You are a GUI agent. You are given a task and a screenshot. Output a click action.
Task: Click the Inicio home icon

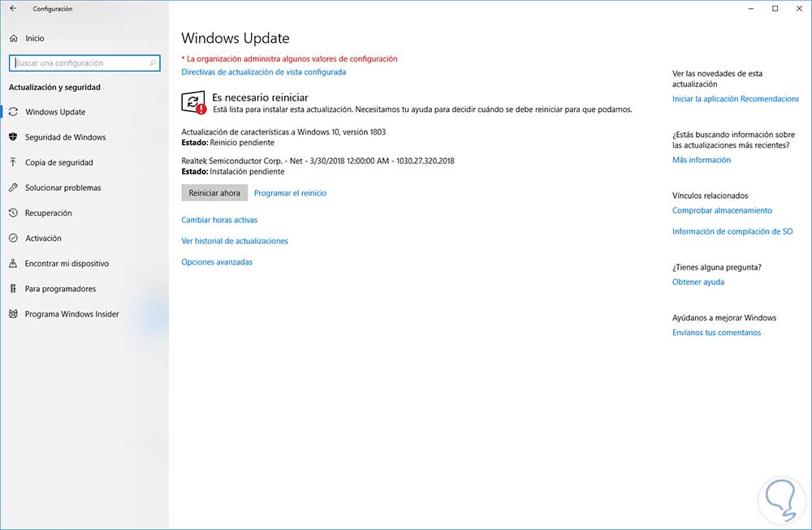click(14, 38)
